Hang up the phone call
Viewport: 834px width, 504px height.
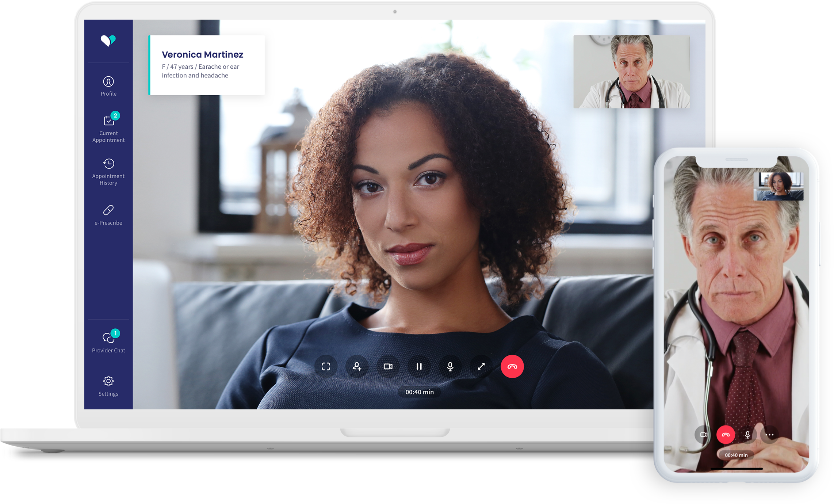(726, 435)
